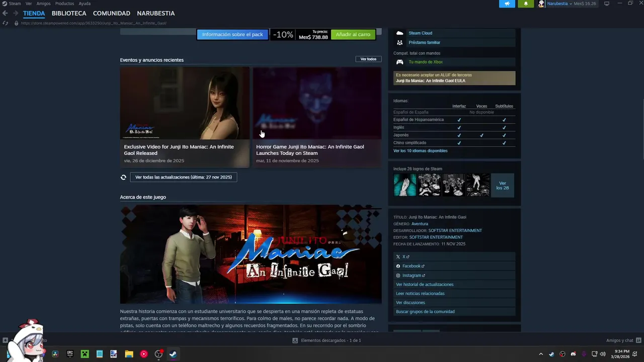Screen dimensions: 644x362
Task: Open the Horror Game launch announcement card
Action: click(x=317, y=117)
